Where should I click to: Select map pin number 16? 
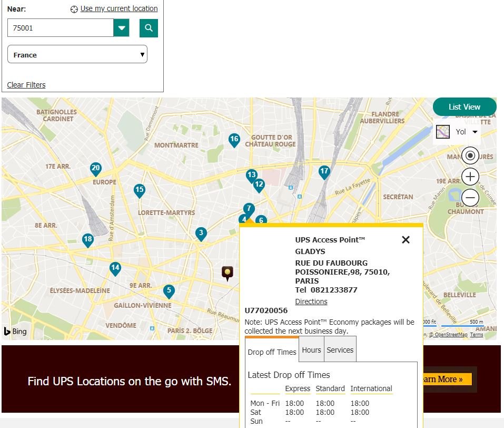coord(234,140)
